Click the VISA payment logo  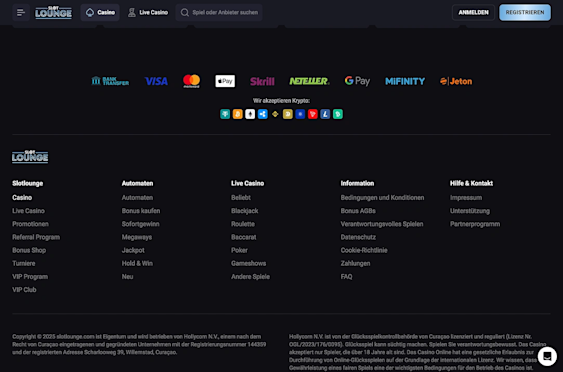(x=156, y=81)
